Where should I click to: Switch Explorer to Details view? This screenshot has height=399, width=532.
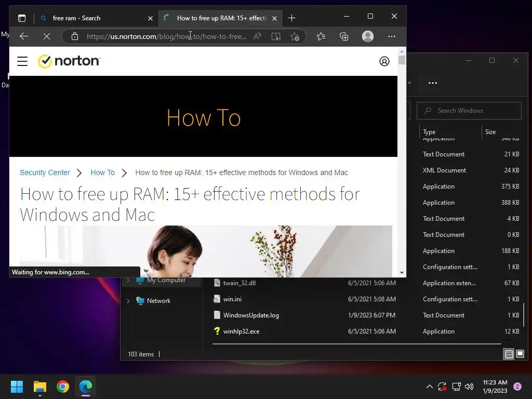pos(509,354)
